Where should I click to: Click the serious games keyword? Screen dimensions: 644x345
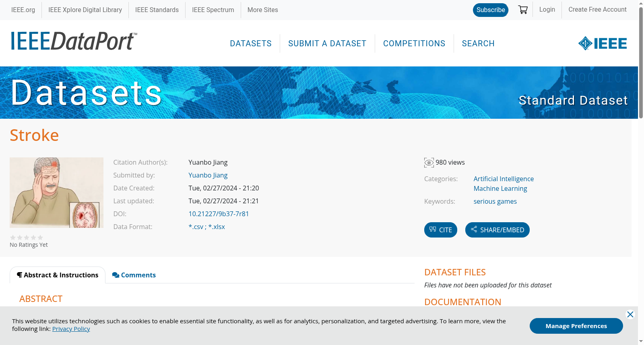click(x=495, y=202)
